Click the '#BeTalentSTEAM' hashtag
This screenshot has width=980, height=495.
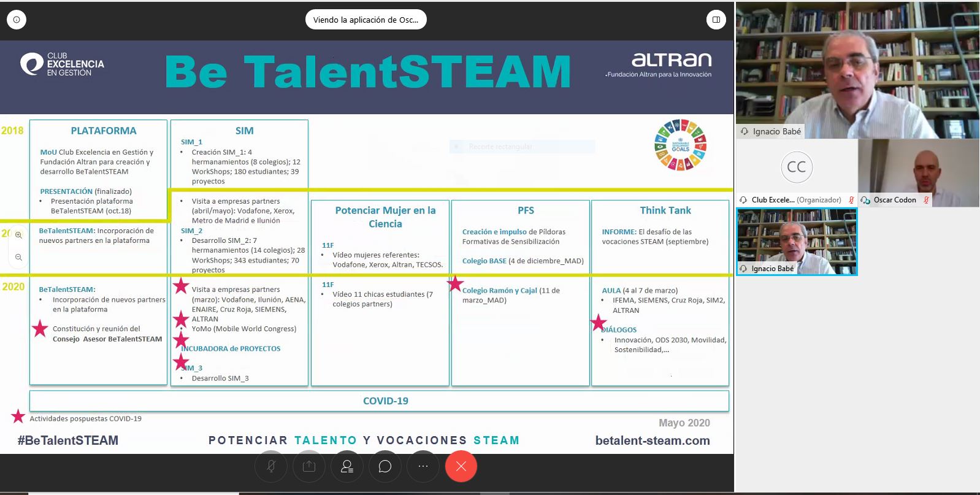(68, 440)
